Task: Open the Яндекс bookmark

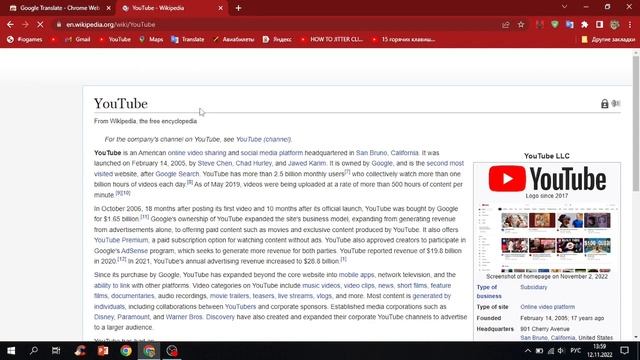Action: (277, 40)
